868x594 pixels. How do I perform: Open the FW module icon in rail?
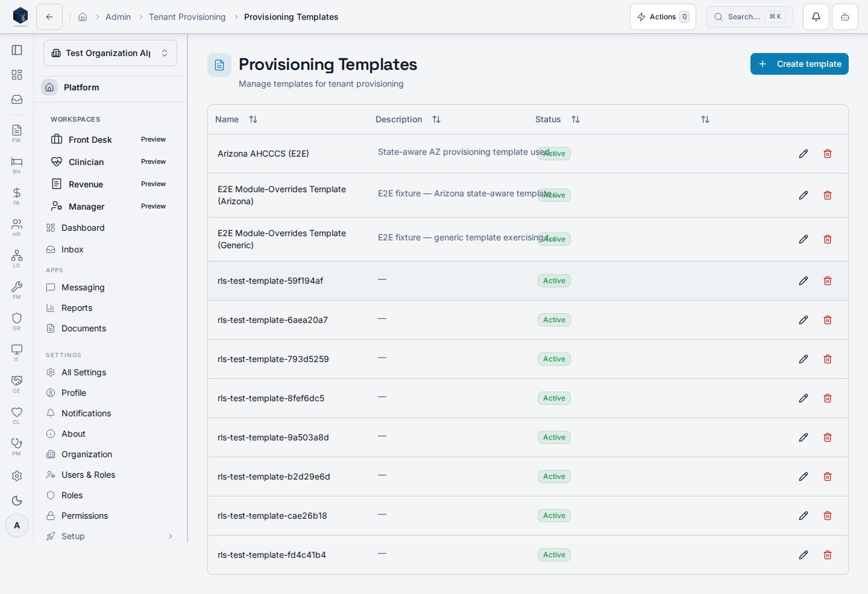pos(17,133)
